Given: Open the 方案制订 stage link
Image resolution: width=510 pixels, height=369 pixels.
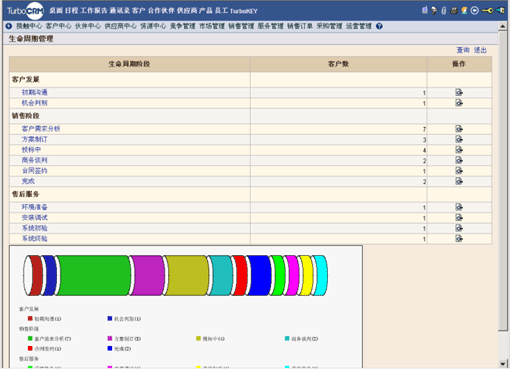Looking at the screenshot, I should point(35,139).
